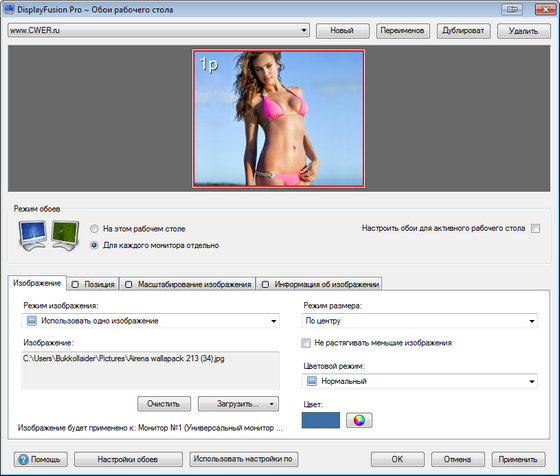This screenshot has width=560, height=476.
Task: Click the help question mark icon
Action: (x=23, y=459)
